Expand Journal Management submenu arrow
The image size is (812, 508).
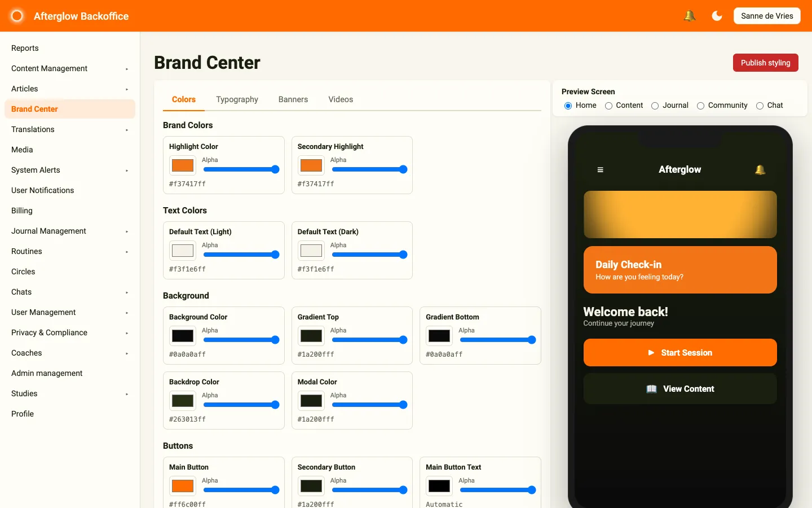point(127,231)
